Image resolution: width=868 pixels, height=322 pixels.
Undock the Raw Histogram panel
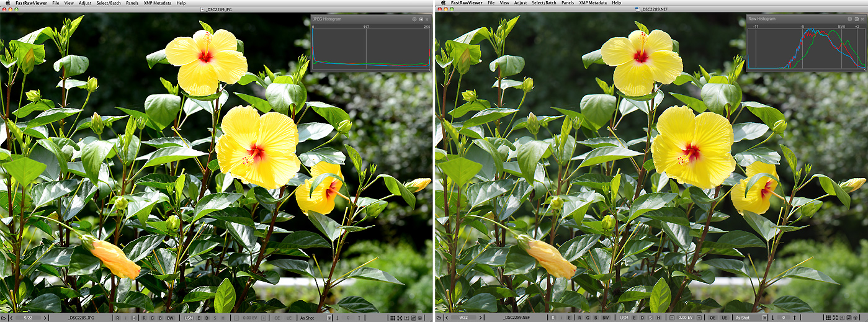point(856,19)
